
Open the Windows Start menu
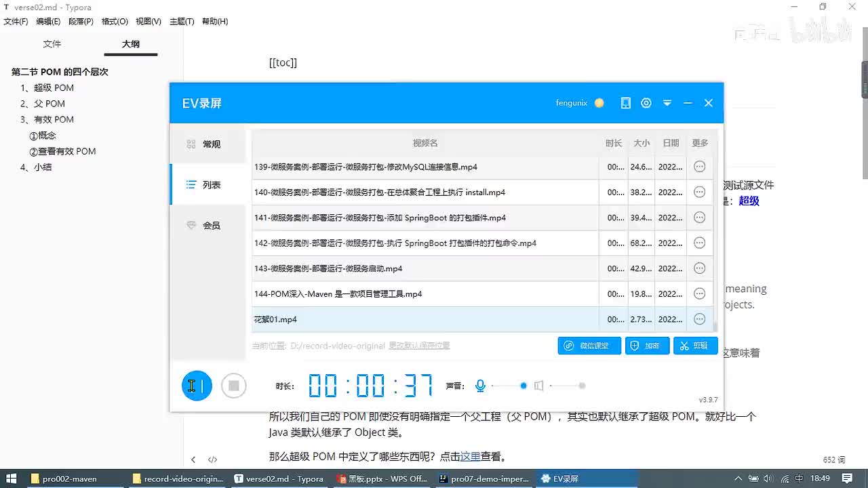[12, 479]
